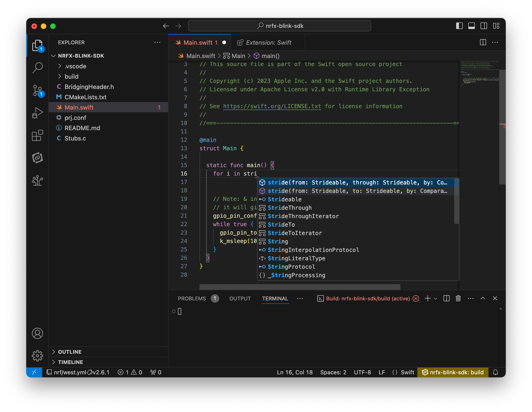Maximize the panel with up chevron

point(483,298)
